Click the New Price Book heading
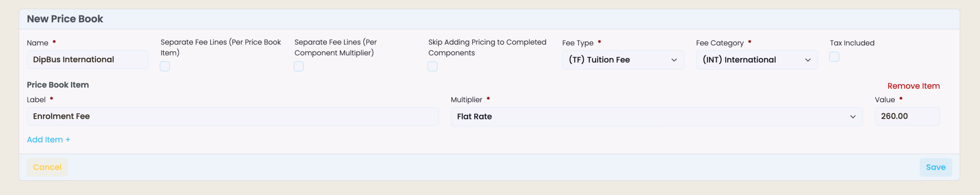 [x=65, y=19]
